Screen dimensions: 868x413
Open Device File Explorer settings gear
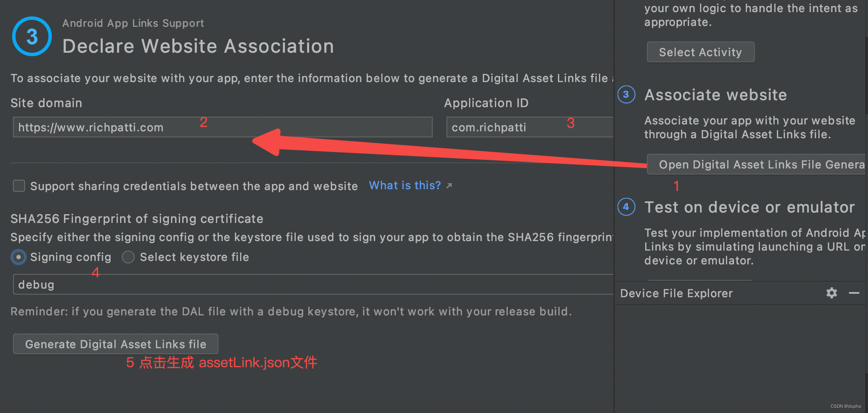[x=832, y=293]
